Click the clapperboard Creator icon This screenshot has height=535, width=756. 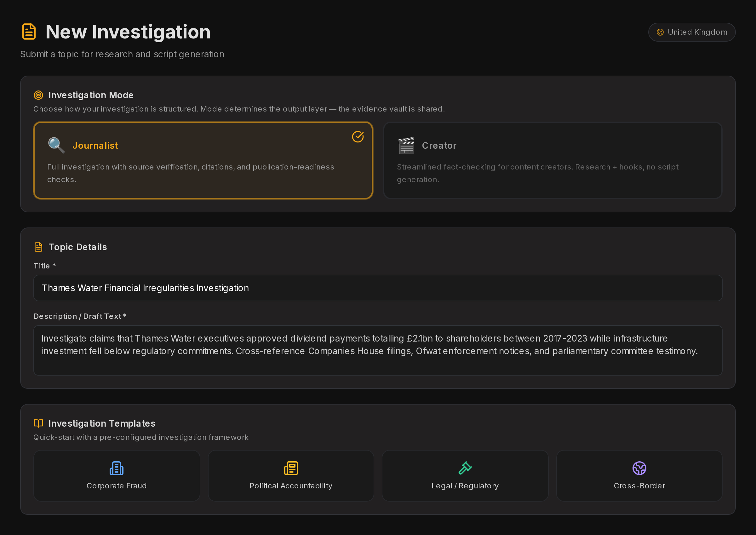click(406, 145)
